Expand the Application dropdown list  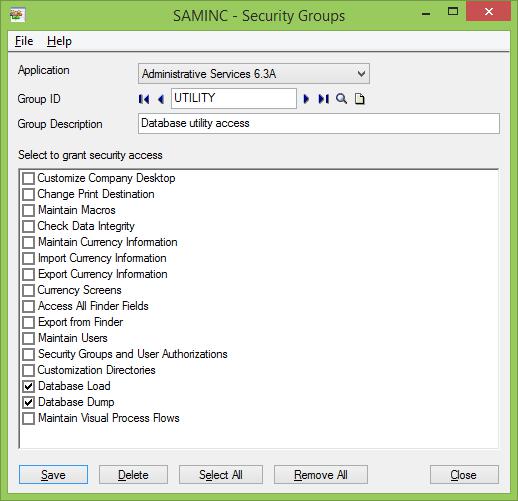[x=361, y=74]
